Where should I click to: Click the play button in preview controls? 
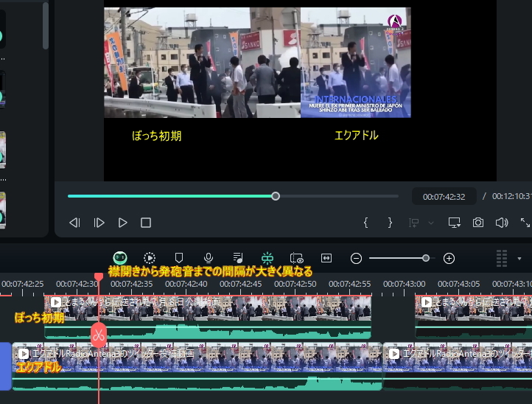[123, 223]
